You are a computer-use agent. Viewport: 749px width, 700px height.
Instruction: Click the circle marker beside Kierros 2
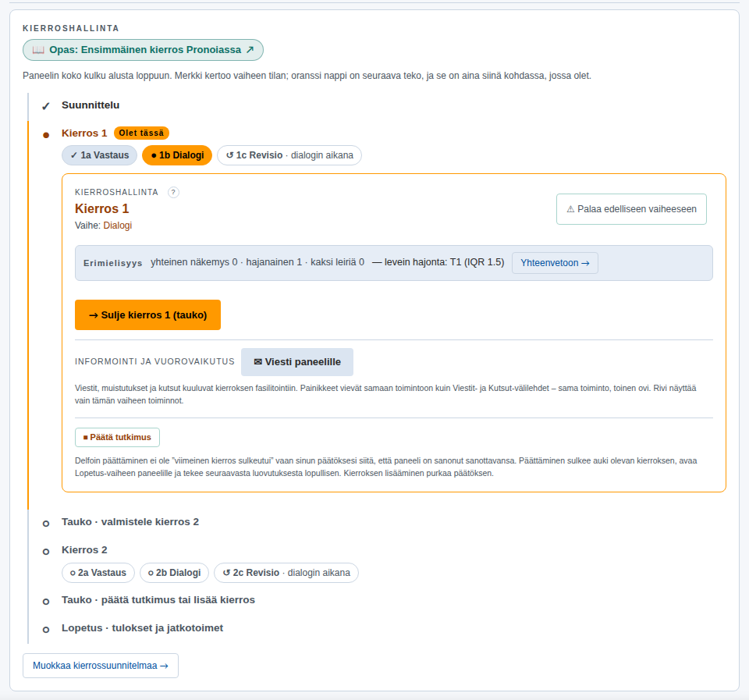pyautogui.click(x=46, y=552)
